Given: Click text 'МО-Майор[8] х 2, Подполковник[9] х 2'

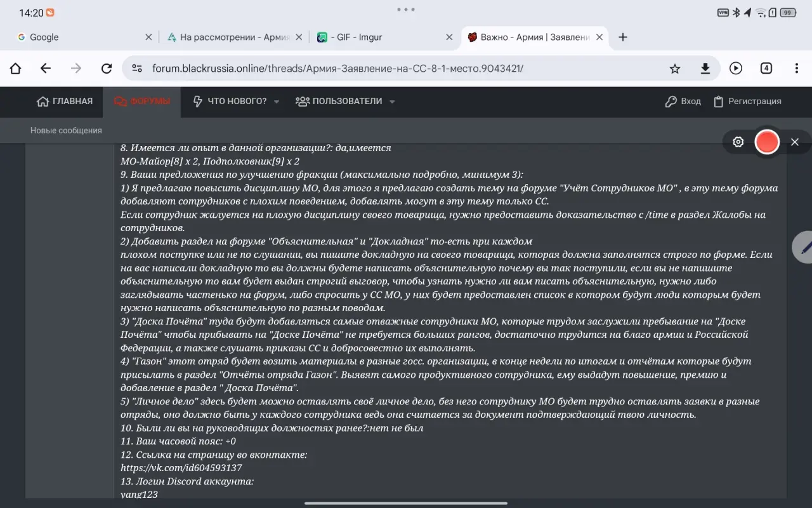Looking at the screenshot, I should (x=210, y=161).
